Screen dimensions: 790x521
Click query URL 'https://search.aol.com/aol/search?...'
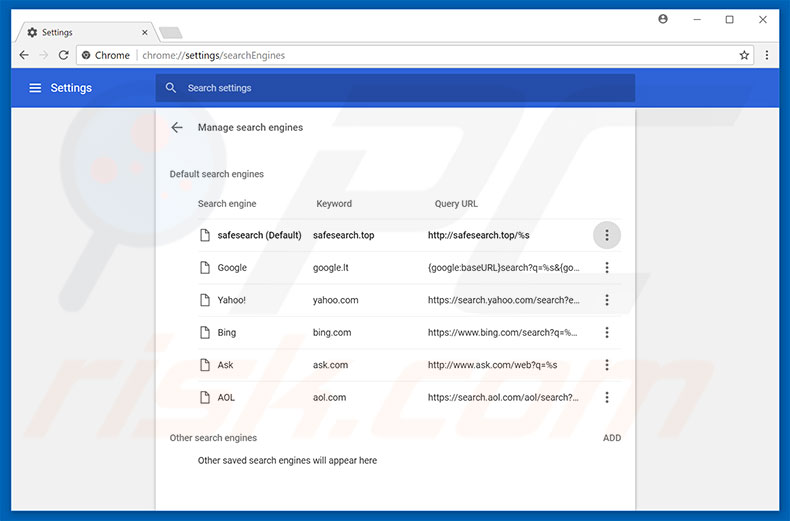503,398
